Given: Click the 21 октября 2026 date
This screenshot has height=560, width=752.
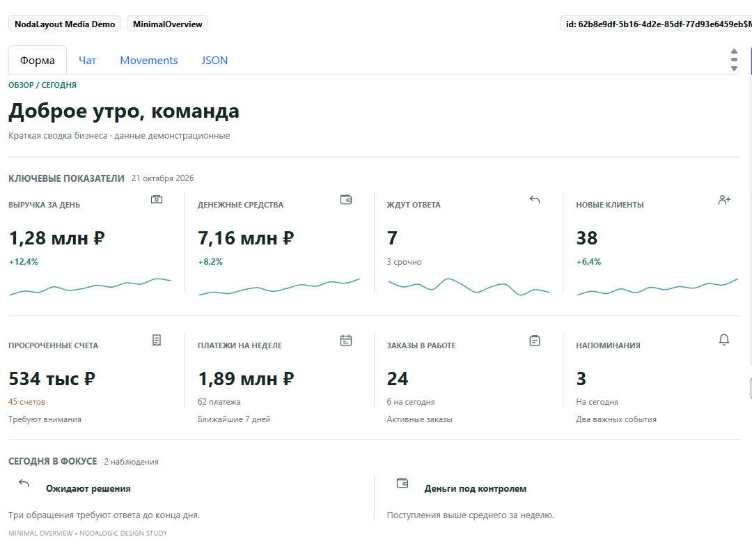Looking at the screenshot, I should [162, 178].
